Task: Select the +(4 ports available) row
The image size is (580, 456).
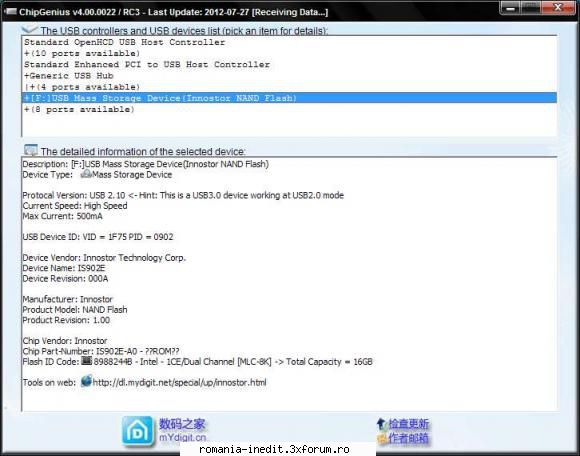Action: (289, 87)
